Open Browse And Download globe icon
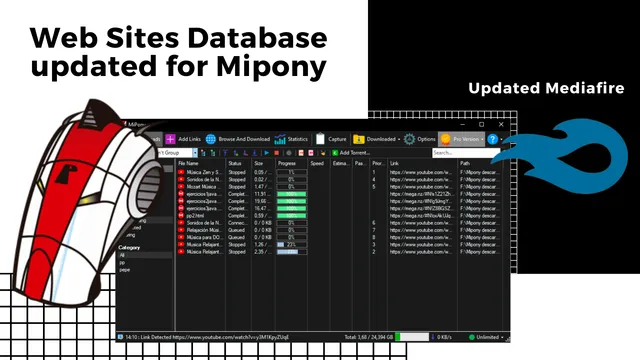This screenshot has width=640, height=360. pyautogui.click(x=211, y=139)
